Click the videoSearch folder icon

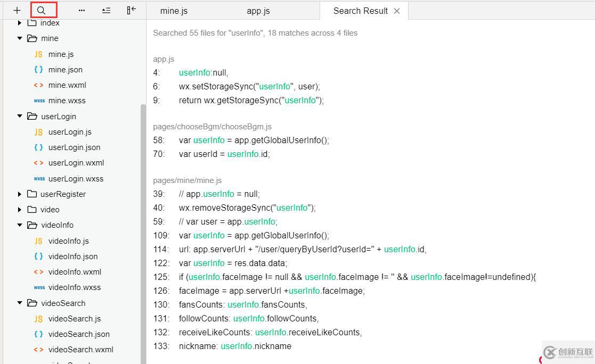tap(32, 303)
